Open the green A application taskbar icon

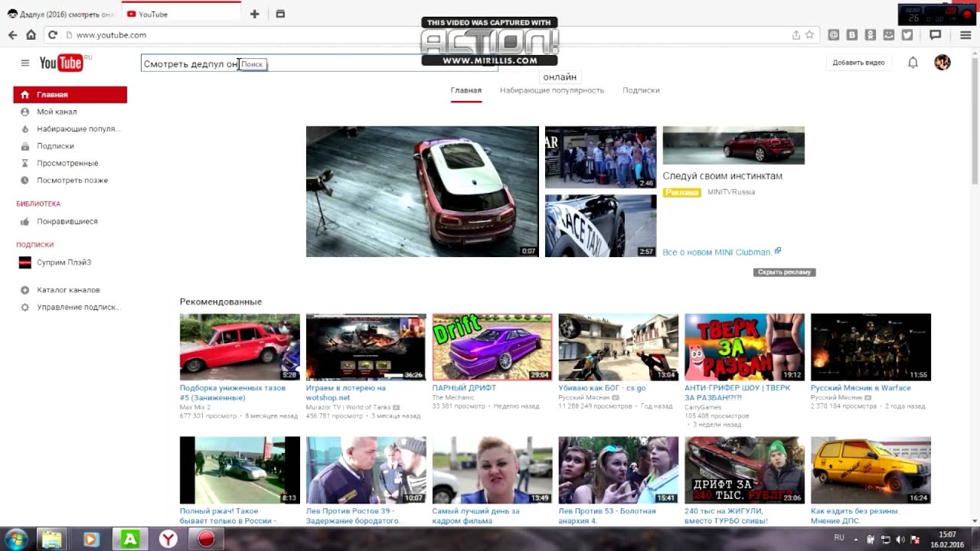(129, 539)
